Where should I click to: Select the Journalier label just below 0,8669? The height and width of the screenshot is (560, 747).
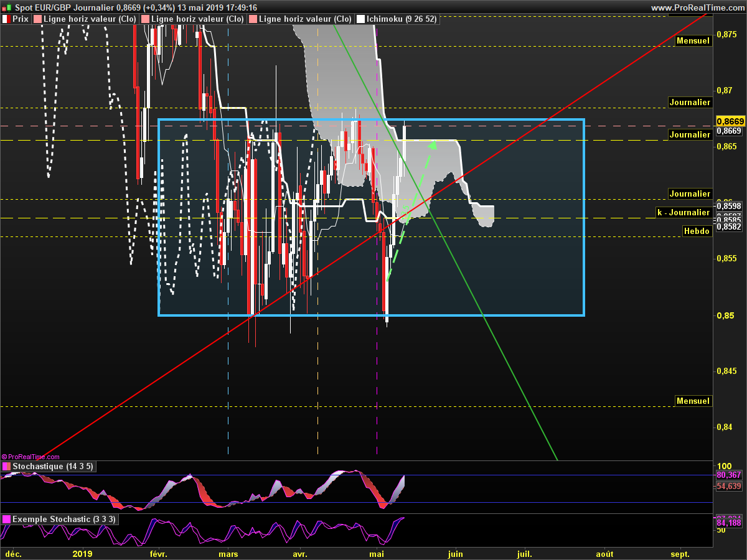(690, 134)
